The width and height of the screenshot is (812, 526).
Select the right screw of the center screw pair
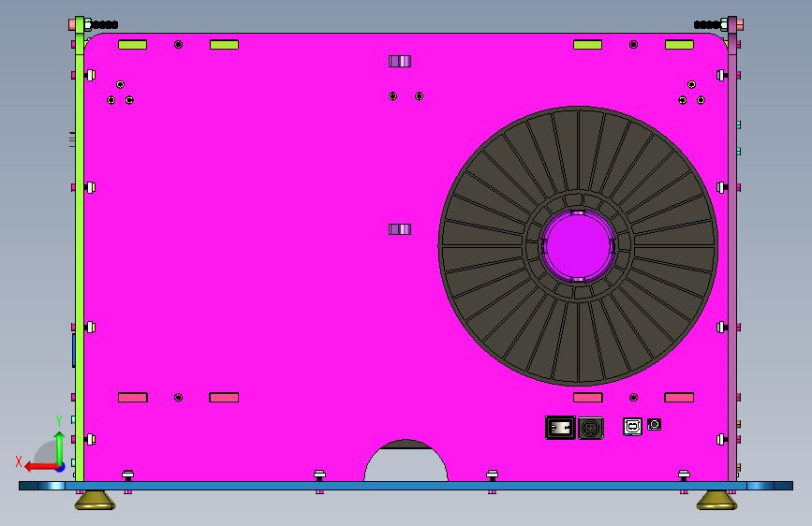(419, 96)
